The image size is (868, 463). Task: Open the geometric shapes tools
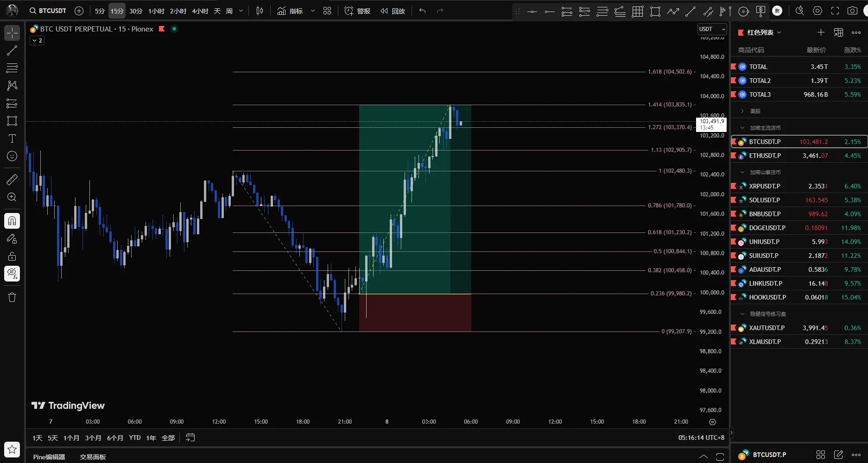click(x=12, y=121)
